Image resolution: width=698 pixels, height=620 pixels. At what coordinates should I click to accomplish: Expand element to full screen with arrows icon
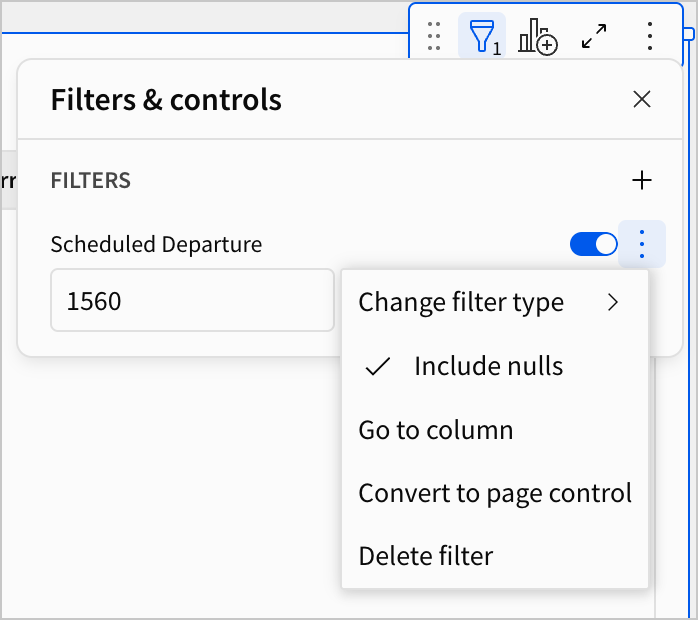click(594, 36)
